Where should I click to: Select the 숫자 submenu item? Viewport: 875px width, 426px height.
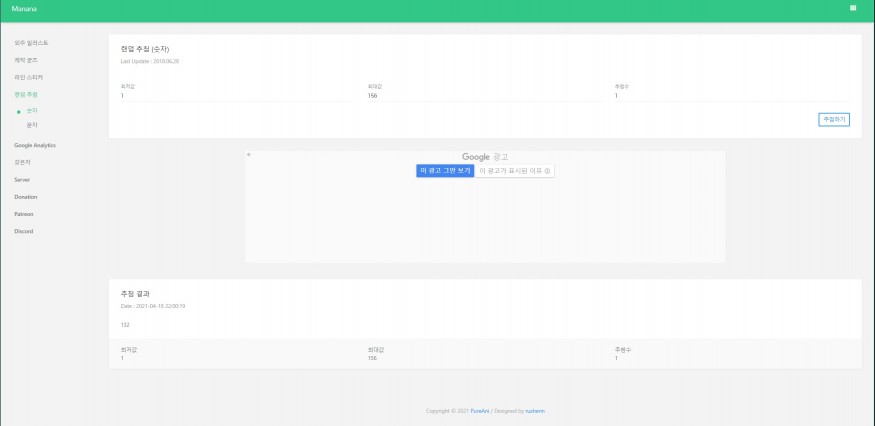coord(32,110)
